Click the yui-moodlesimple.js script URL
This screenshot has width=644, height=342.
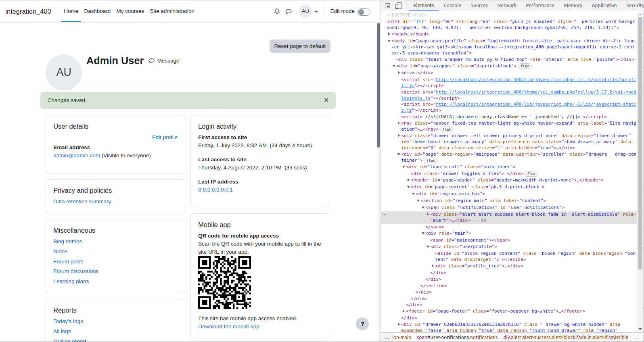[x=536, y=92]
